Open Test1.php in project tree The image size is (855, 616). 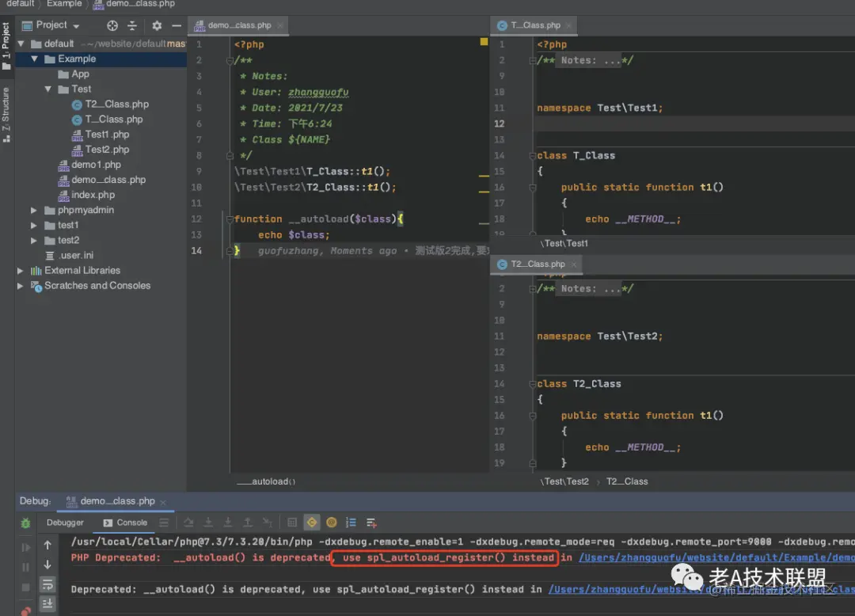coord(101,135)
